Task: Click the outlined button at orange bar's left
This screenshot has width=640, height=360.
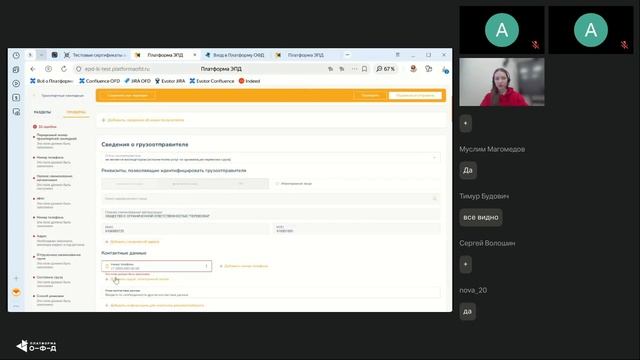Action: [x=127, y=96]
